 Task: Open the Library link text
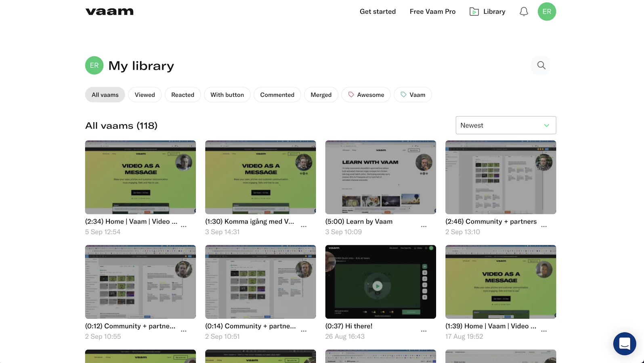tap(494, 12)
